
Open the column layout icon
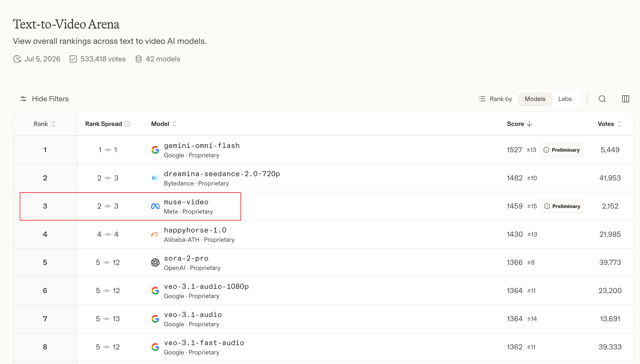[x=626, y=99]
